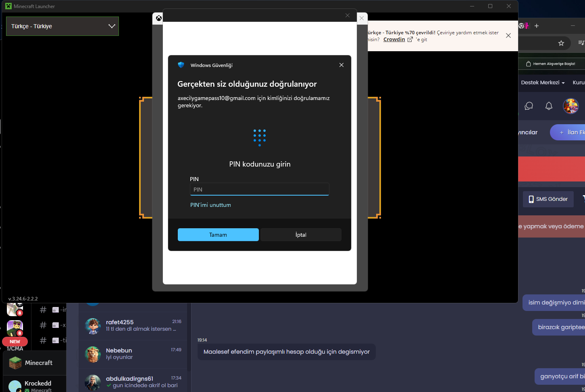Click abdulkadirgns61's avatar picture
The image size is (585, 392).
point(93,382)
